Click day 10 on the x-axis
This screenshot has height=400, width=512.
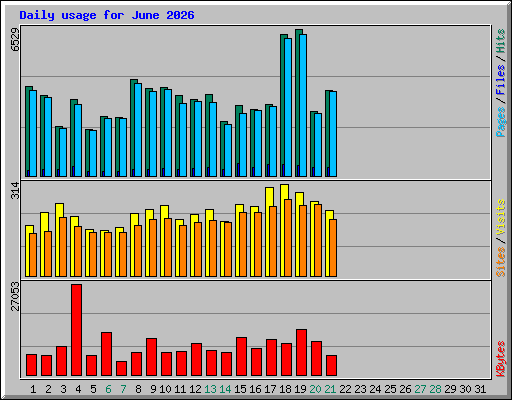coord(165,389)
